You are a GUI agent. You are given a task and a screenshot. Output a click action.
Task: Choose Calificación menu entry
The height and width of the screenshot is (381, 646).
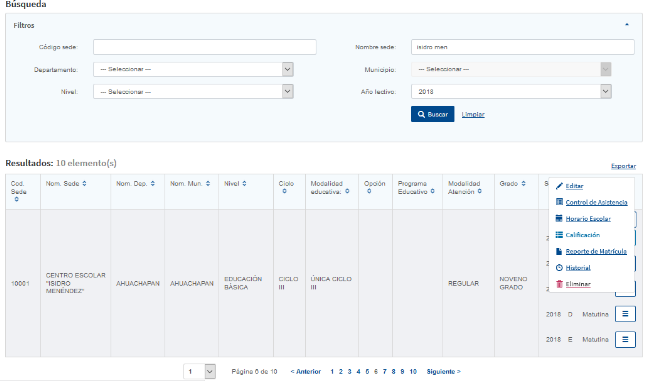(x=583, y=235)
